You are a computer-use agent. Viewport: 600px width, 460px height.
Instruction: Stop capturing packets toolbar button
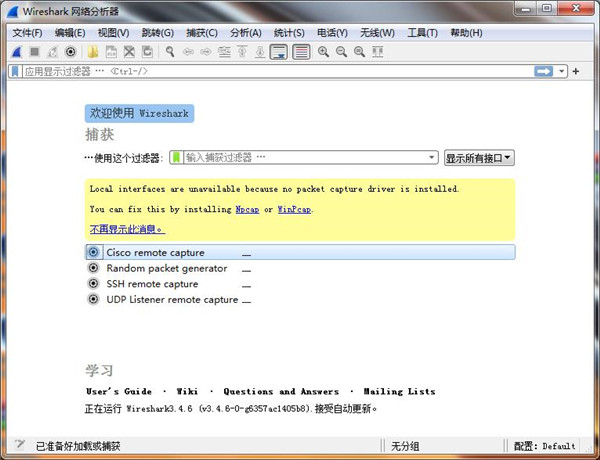click(x=35, y=52)
